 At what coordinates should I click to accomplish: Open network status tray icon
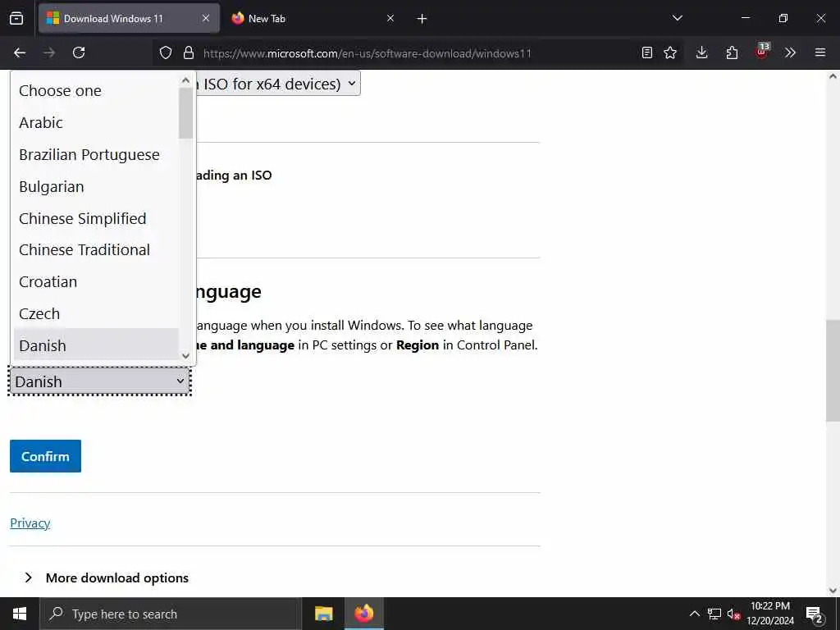pyautogui.click(x=714, y=614)
